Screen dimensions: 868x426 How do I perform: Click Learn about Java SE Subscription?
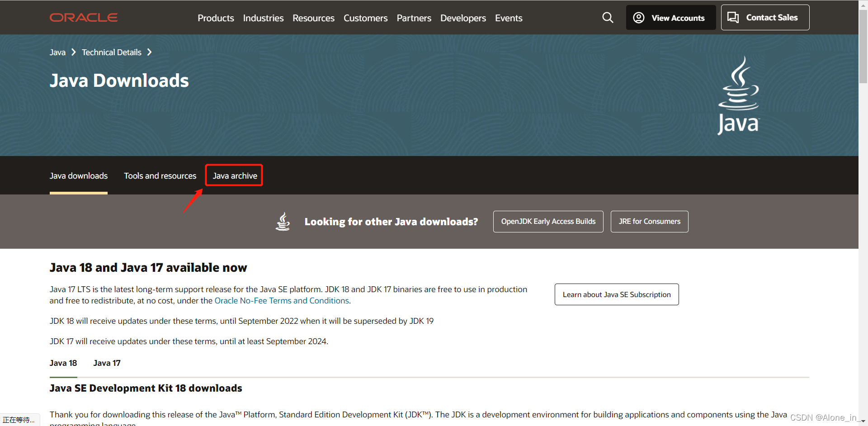click(x=617, y=294)
